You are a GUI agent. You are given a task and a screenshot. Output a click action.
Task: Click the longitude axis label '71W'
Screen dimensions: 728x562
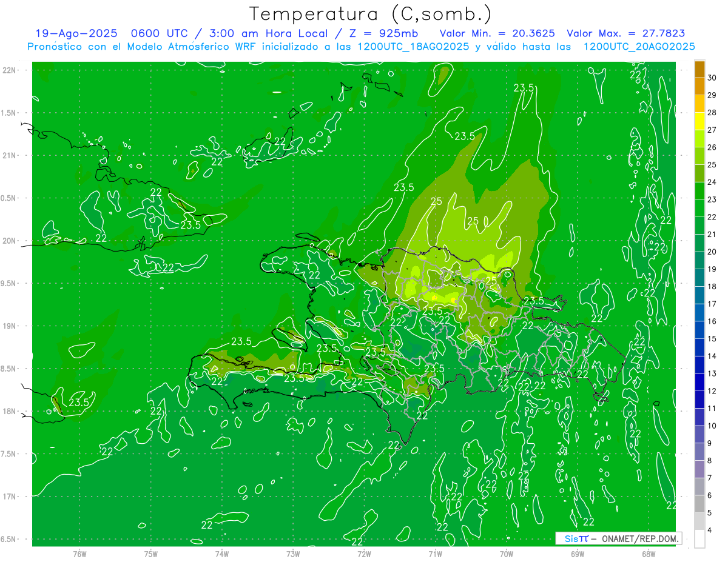click(x=435, y=554)
